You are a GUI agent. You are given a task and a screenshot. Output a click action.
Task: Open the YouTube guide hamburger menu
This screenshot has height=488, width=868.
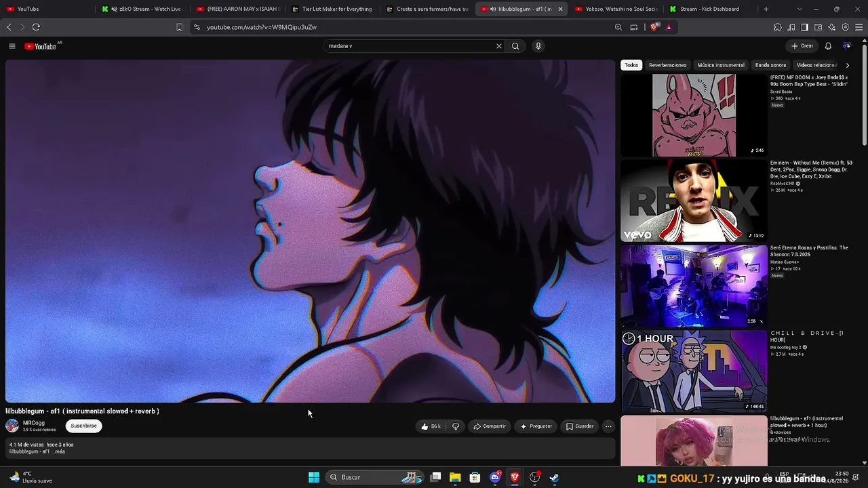click(12, 46)
